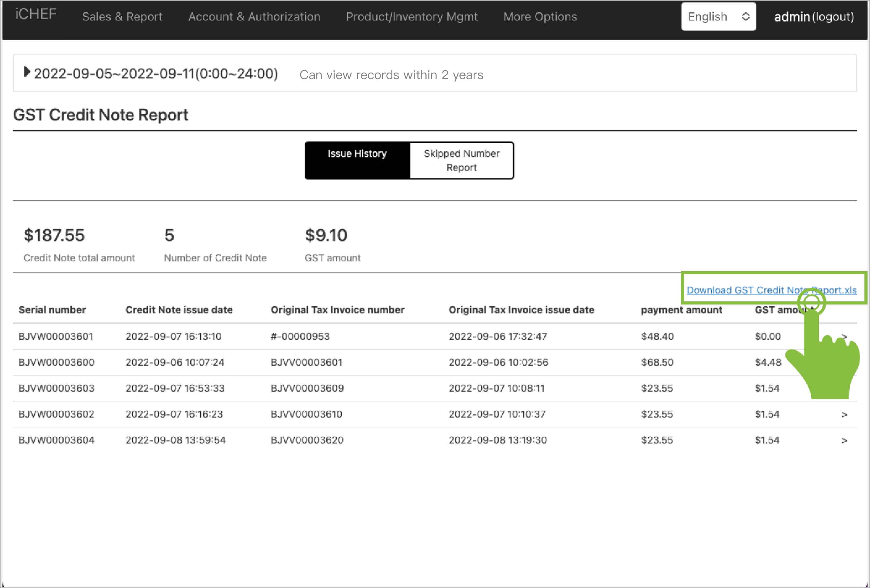Open Sales & Report menu
This screenshot has height=588, width=870.
pos(122,17)
